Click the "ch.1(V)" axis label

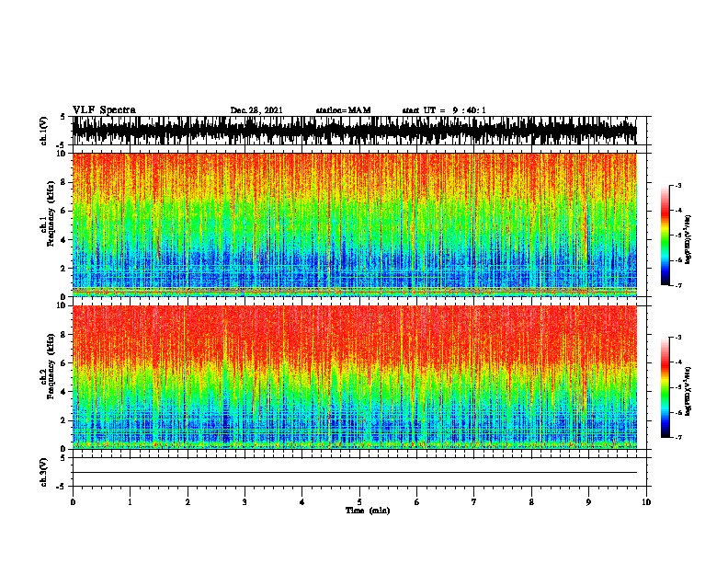click(x=43, y=131)
